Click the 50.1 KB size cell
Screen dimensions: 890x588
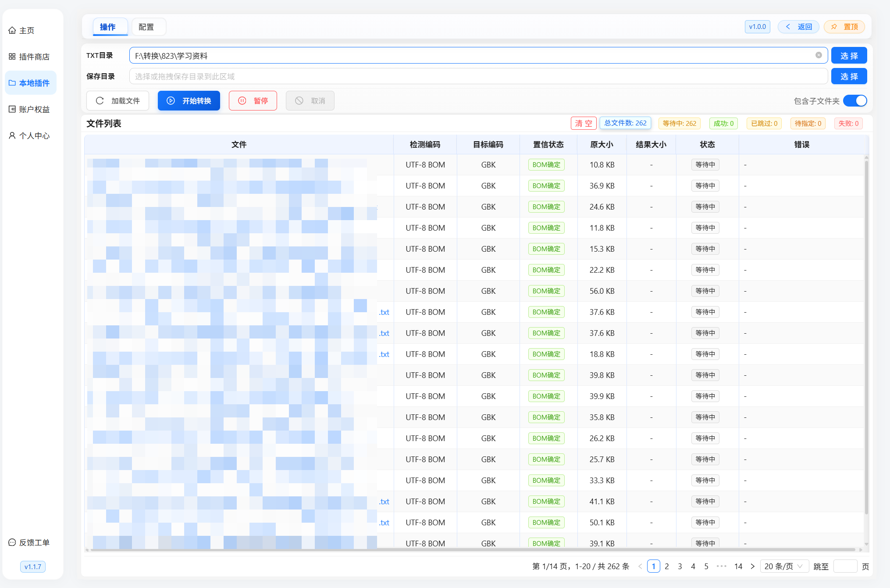click(602, 523)
